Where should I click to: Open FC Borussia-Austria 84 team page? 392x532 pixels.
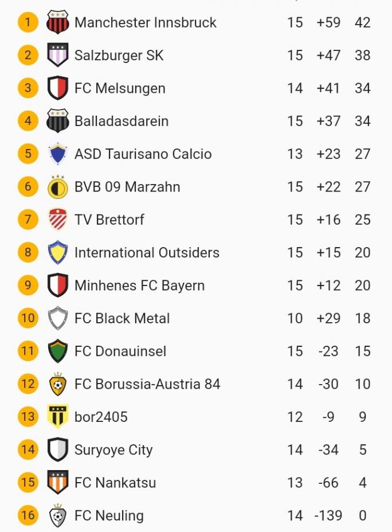tap(147, 384)
